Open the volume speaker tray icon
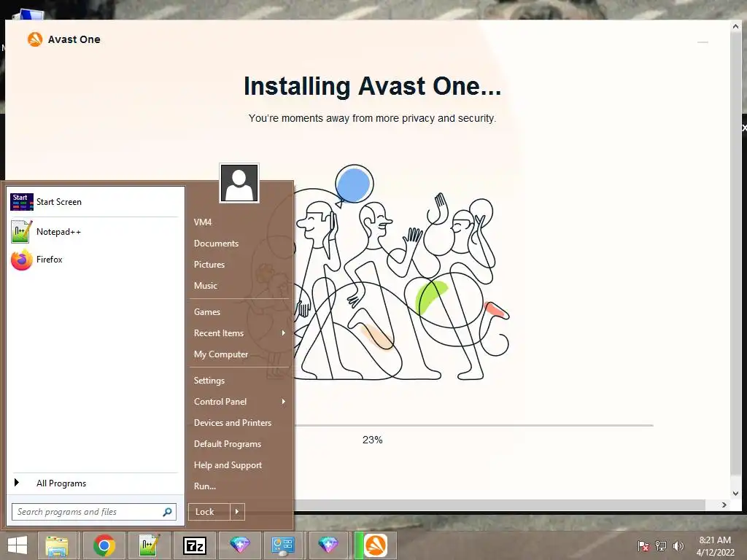 678,545
